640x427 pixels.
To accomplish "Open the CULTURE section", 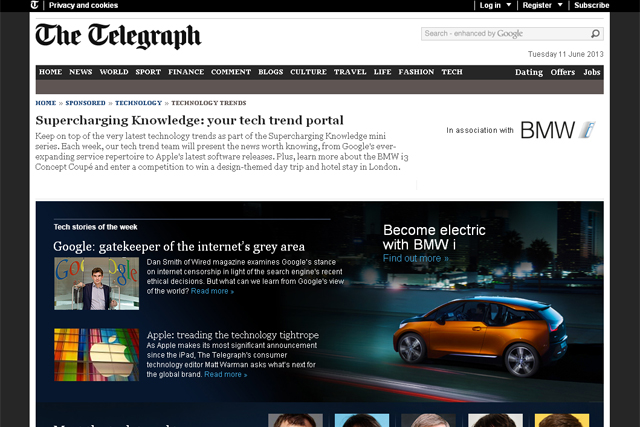I will pyautogui.click(x=309, y=72).
